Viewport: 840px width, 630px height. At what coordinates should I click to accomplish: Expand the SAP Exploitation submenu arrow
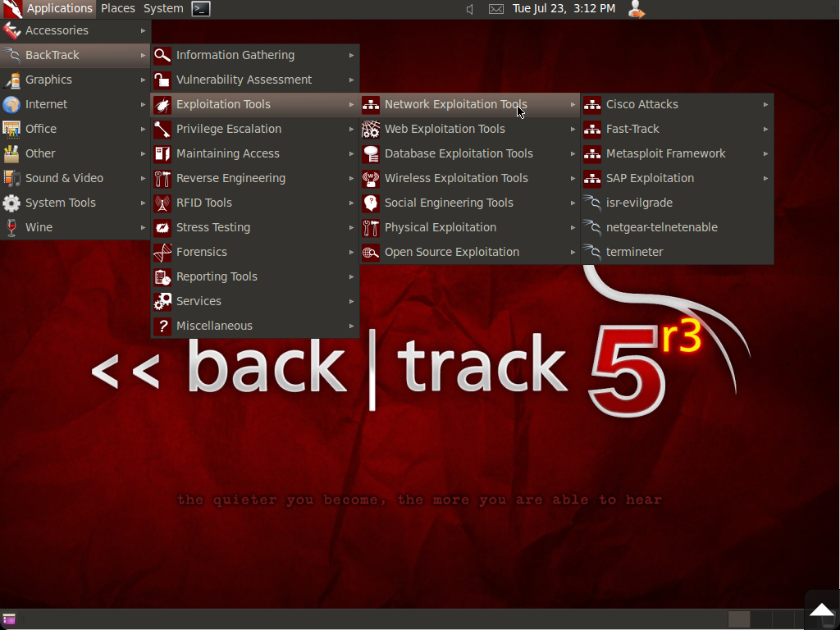(766, 178)
